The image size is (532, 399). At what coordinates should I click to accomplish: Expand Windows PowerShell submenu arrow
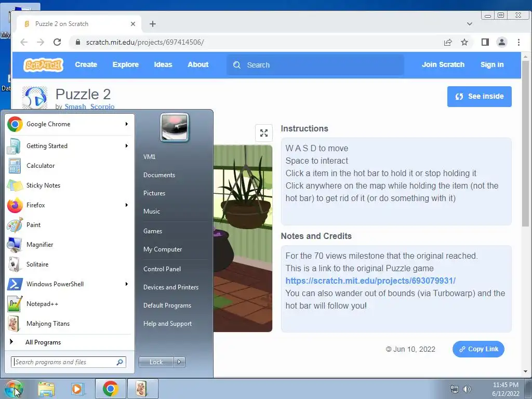click(x=127, y=284)
